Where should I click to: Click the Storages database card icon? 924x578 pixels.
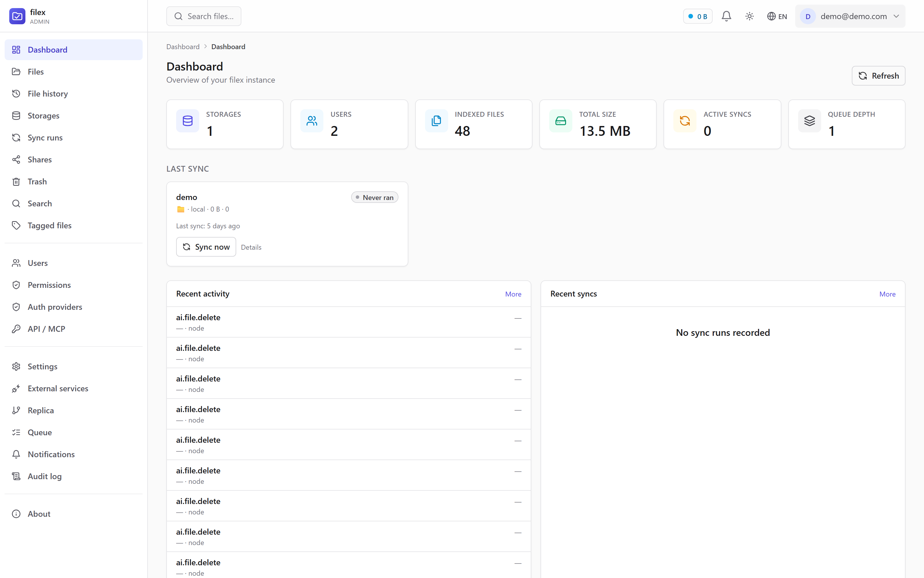(187, 121)
